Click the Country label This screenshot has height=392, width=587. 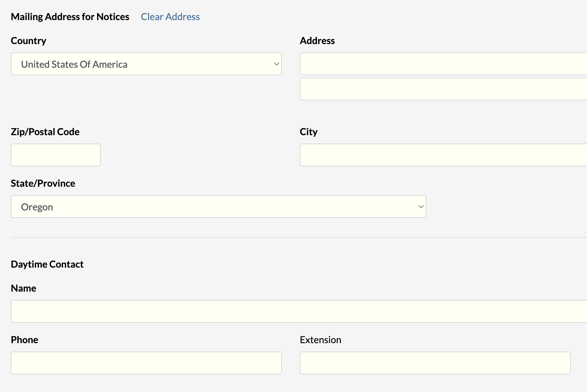tap(28, 41)
